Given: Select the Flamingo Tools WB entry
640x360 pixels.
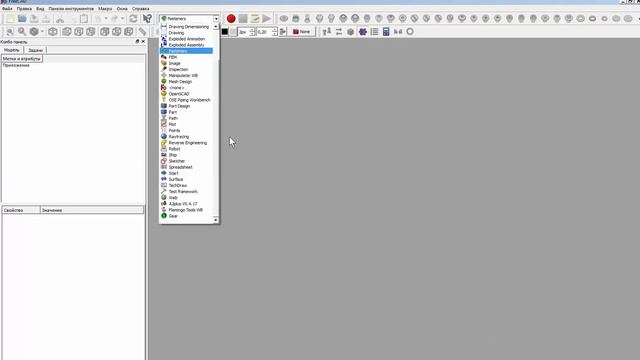Looking at the screenshot, I should pos(186,210).
